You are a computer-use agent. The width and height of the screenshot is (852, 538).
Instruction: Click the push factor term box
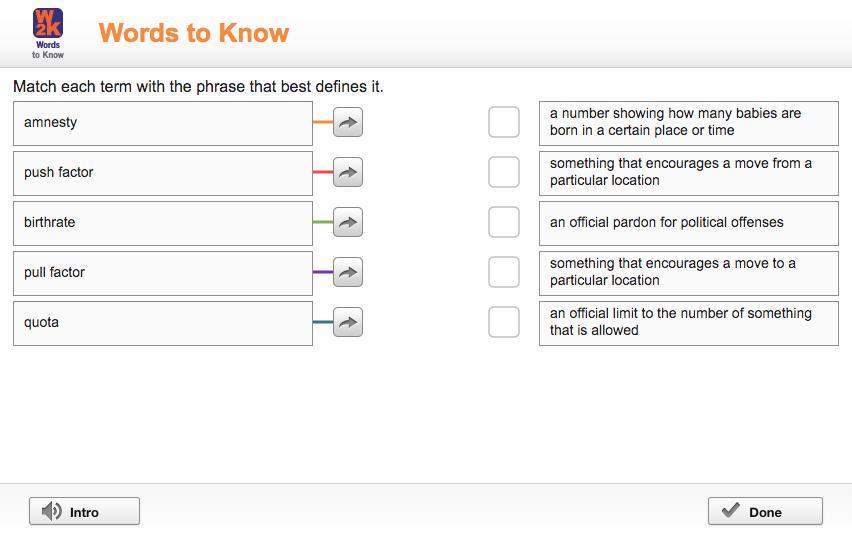[x=163, y=173]
